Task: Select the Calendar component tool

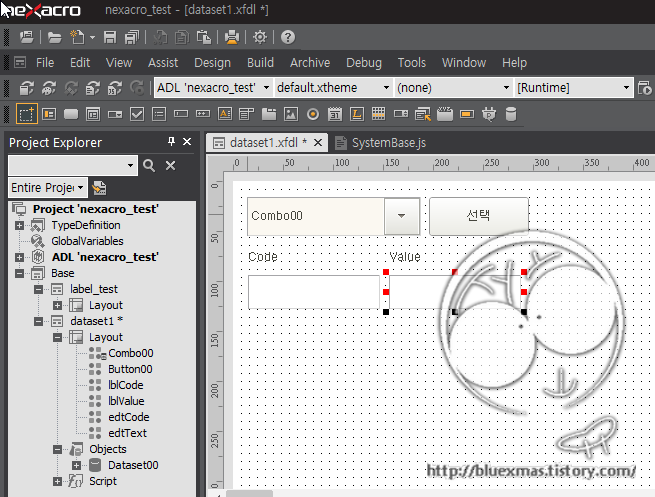Action: [335, 114]
